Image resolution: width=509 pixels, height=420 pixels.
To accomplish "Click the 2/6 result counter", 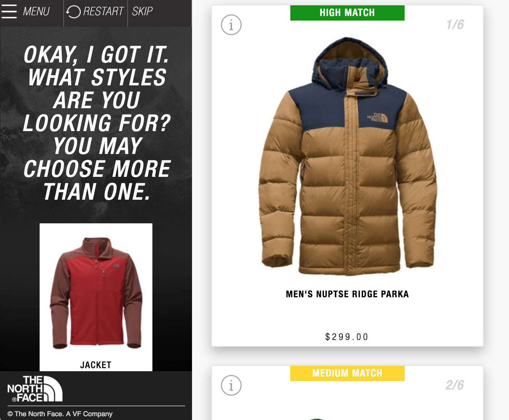I will pos(455,385).
